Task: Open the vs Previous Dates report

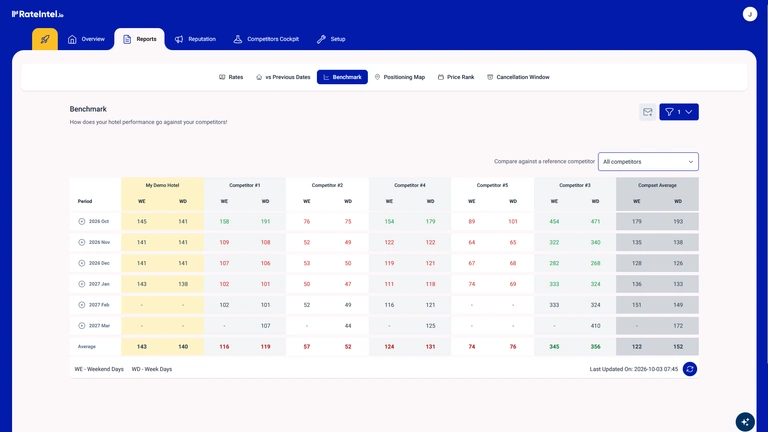Action: 283,77
